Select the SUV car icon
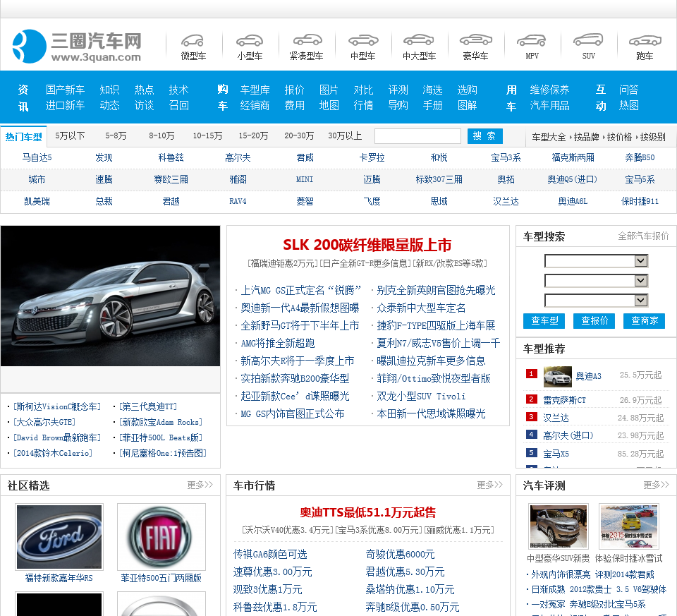 pos(588,40)
